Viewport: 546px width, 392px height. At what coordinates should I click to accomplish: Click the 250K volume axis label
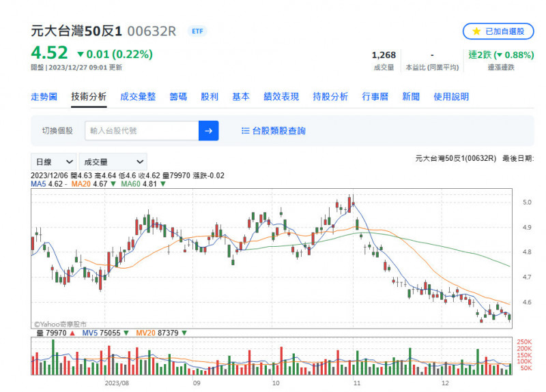pos(524,342)
